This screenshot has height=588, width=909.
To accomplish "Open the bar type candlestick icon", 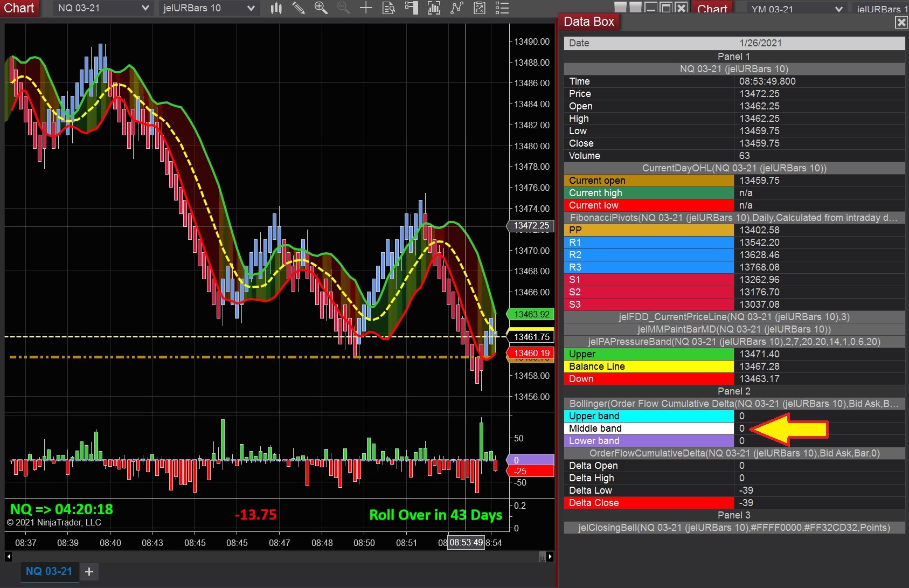I will coord(276,8).
